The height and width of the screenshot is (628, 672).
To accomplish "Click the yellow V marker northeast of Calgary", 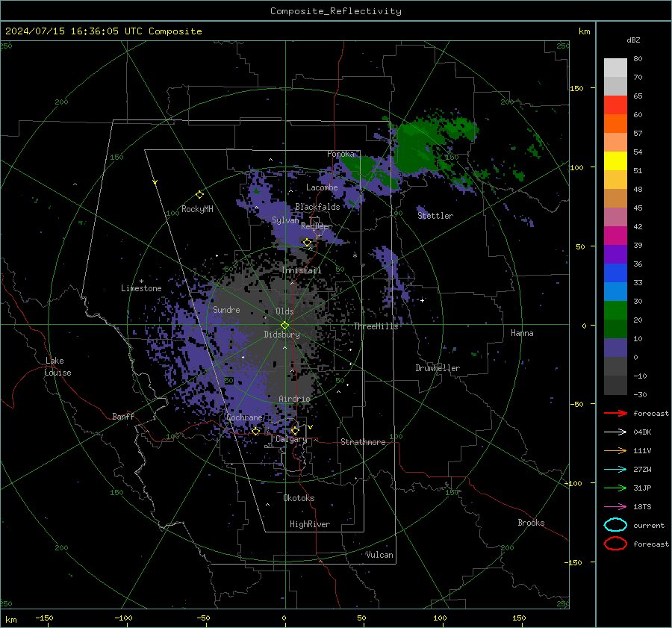I will [311, 427].
